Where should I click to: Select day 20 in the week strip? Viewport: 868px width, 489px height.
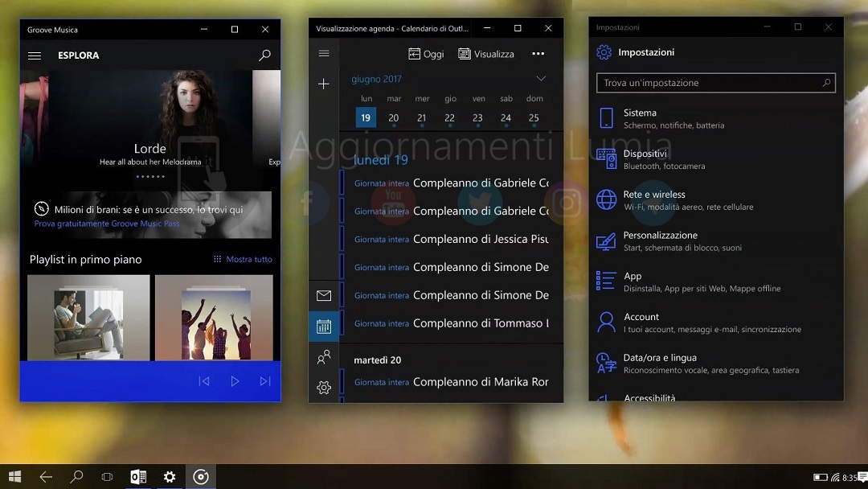[394, 118]
